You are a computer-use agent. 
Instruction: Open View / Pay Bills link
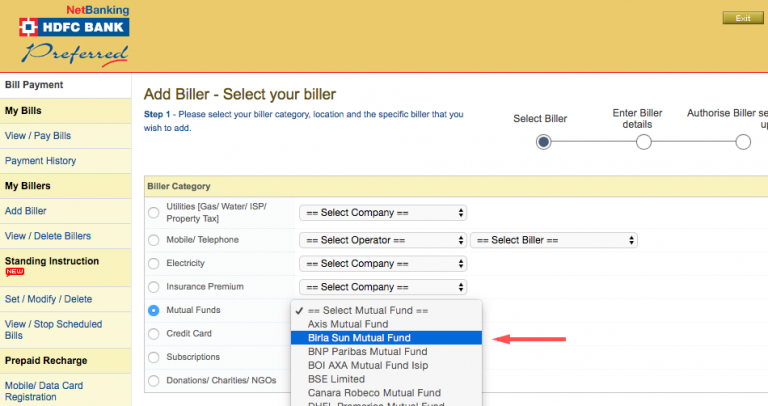coord(38,136)
